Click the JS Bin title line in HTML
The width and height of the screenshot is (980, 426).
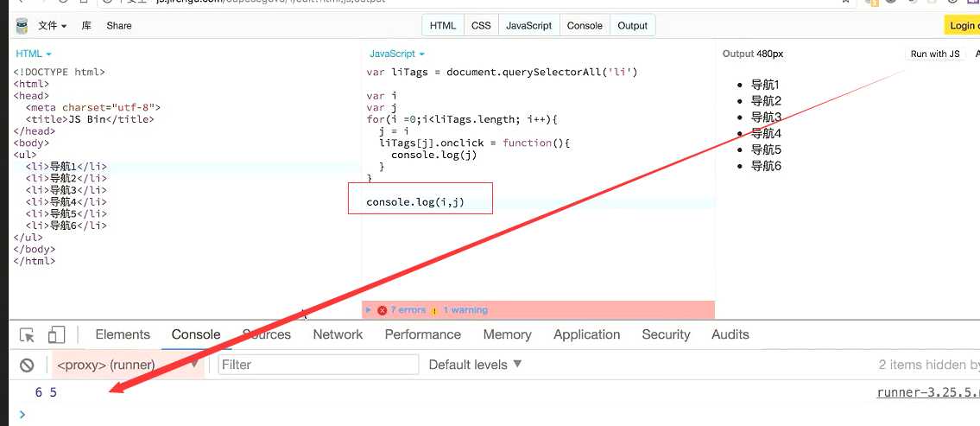pyautogui.click(x=90, y=119)
